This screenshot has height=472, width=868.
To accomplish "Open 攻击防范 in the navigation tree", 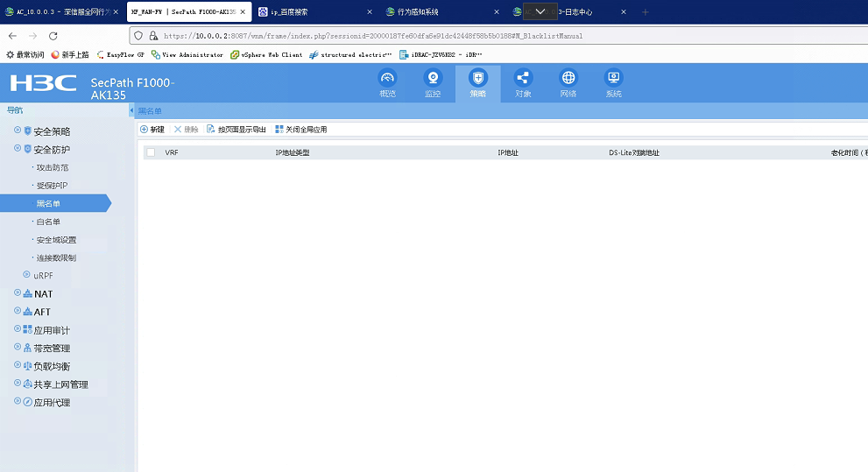I will click(x=52, y=167).
